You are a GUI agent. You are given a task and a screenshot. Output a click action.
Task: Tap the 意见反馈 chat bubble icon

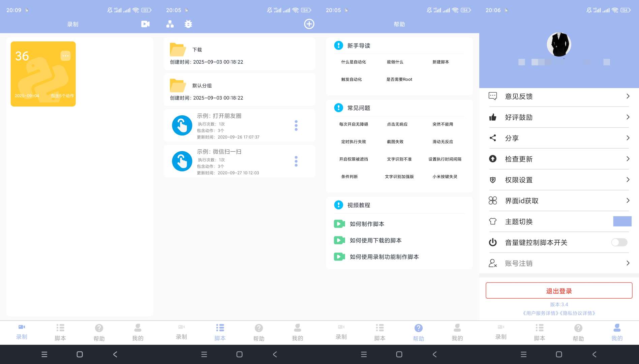(x=493, y=96)
